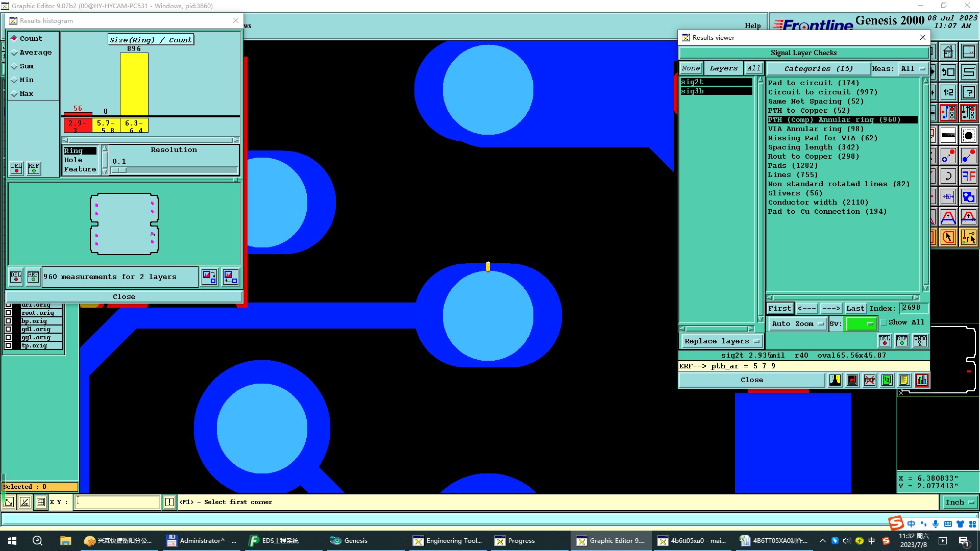The image size is (980, 551).
Task: Click the mirror F symbol icon
Action: point(968,176)
